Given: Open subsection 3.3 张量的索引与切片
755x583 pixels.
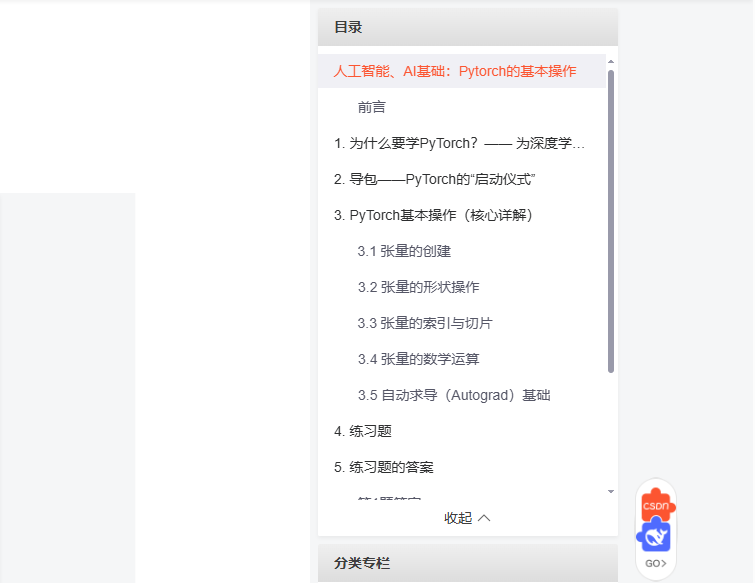Looking at the screenshot, I should pos(425,323).
